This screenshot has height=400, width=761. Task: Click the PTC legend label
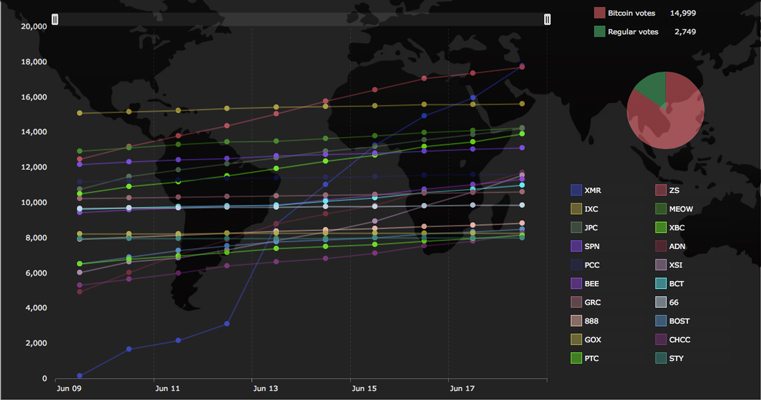pos(592,359)
